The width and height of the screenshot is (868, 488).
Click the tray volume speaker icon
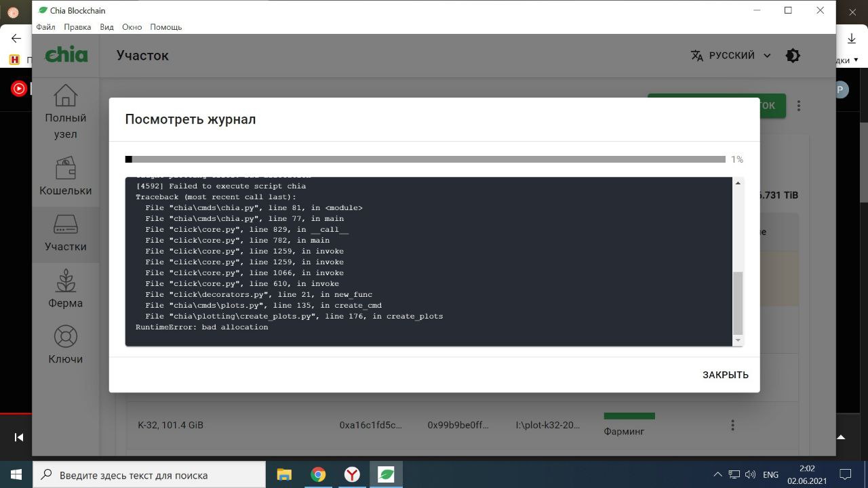[x=750, y=474]
